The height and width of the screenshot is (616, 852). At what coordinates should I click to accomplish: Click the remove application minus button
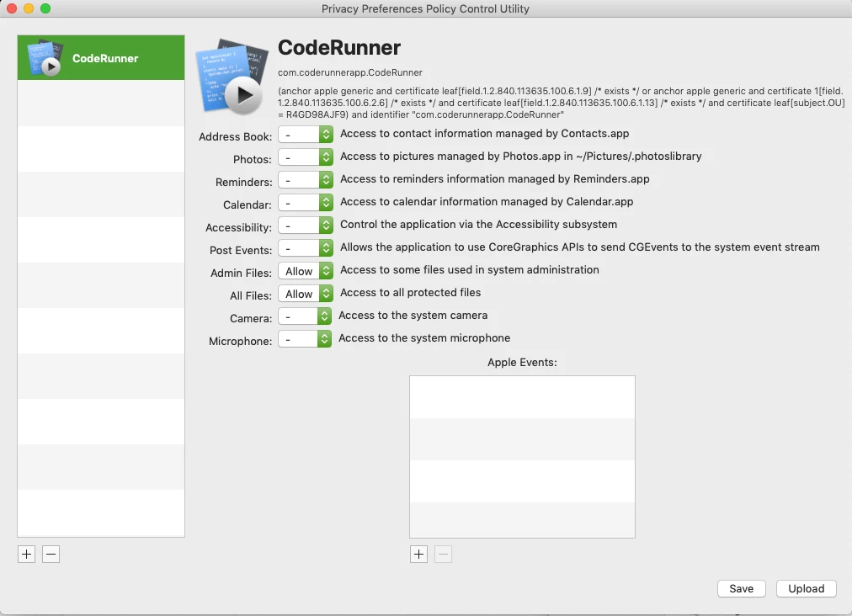tap(51, 554)
